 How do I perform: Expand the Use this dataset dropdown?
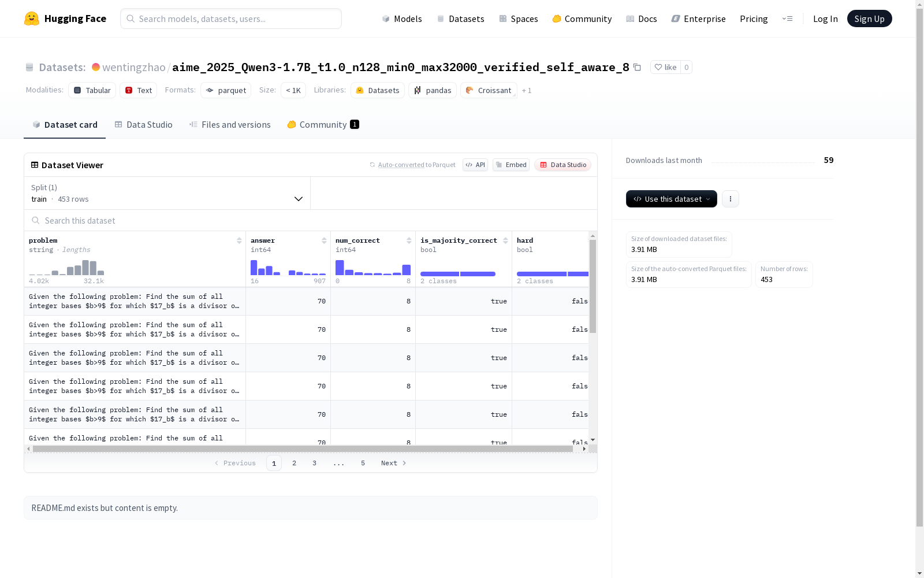[672, 199]
